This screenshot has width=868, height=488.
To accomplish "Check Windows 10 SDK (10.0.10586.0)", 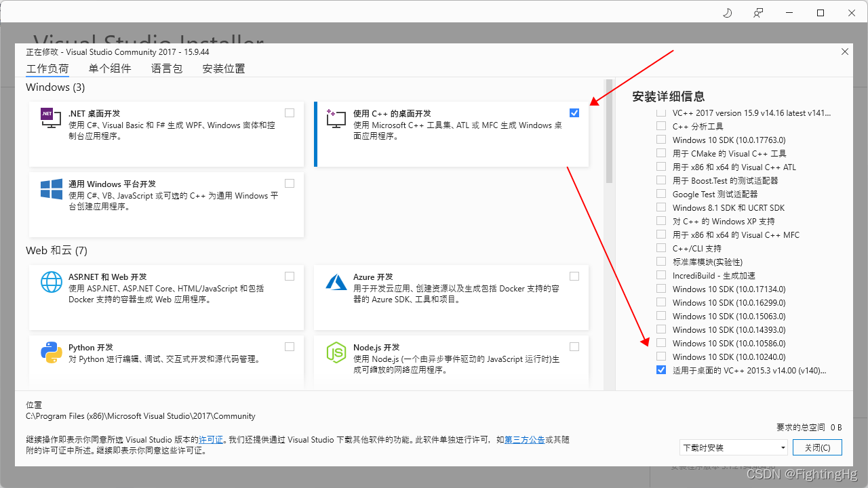I will [x=661, y=343].
